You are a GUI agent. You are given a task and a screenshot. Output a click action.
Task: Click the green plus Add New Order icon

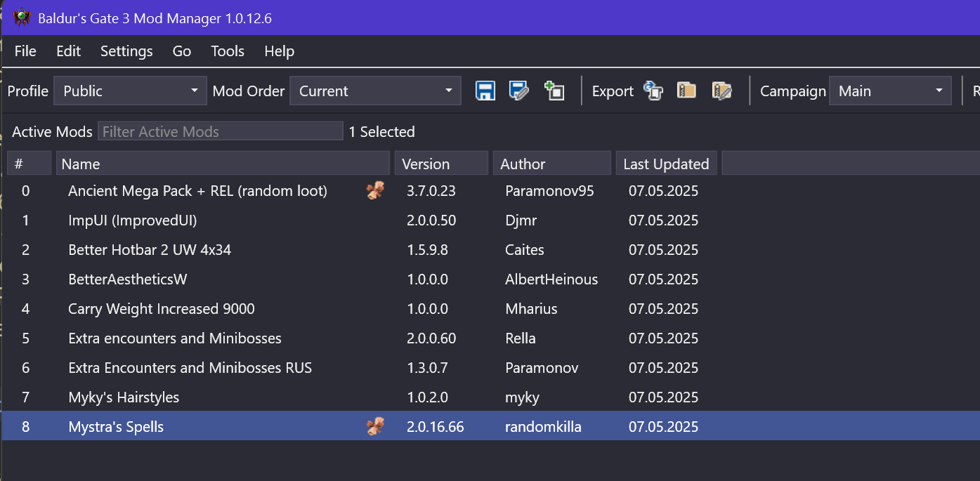click(x=554, y=91)
